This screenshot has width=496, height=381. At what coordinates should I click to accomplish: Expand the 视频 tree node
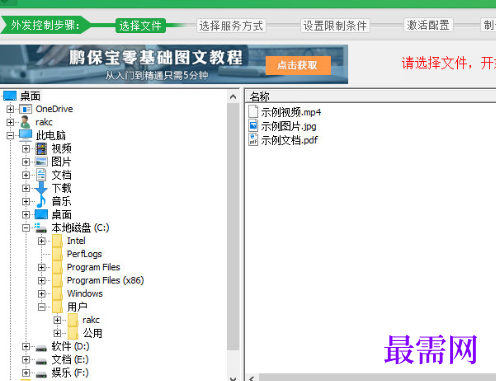tap(26, 149)
